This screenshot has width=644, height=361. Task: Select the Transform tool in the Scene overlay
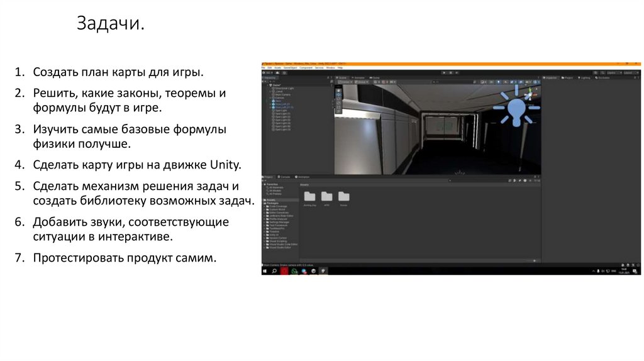click(x=339, y=111)
